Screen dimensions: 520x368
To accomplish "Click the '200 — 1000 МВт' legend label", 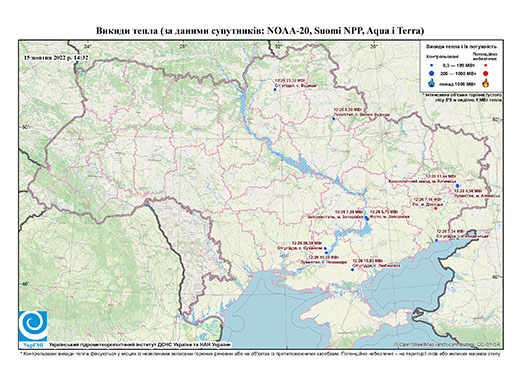I will (459, 73).
